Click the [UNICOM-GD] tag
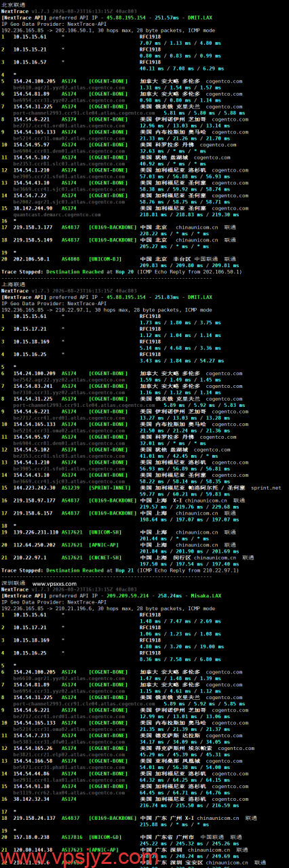 (105, 837)
